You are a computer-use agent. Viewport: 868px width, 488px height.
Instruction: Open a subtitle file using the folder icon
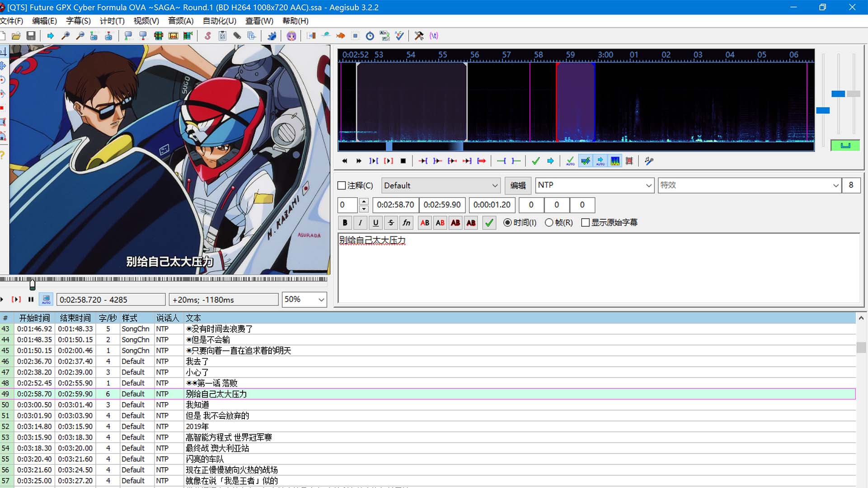pos(16,36)
